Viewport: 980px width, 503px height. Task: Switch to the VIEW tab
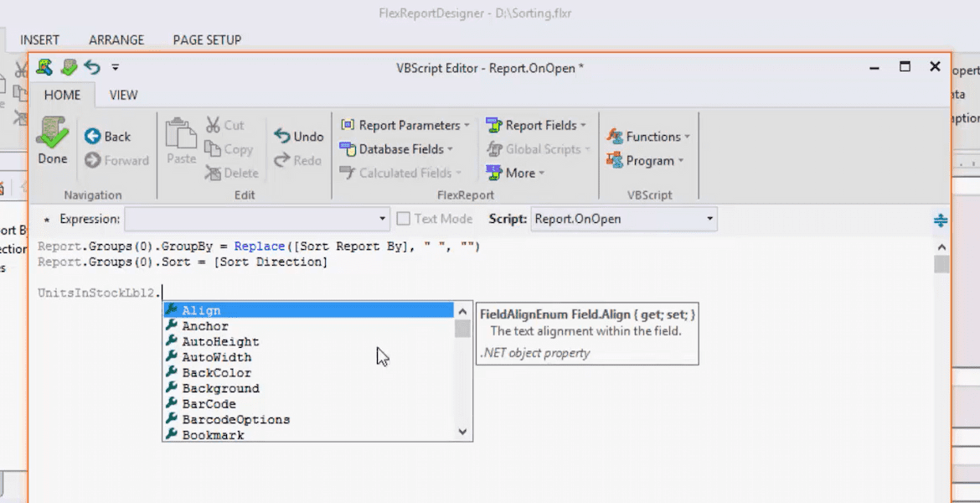123,95
